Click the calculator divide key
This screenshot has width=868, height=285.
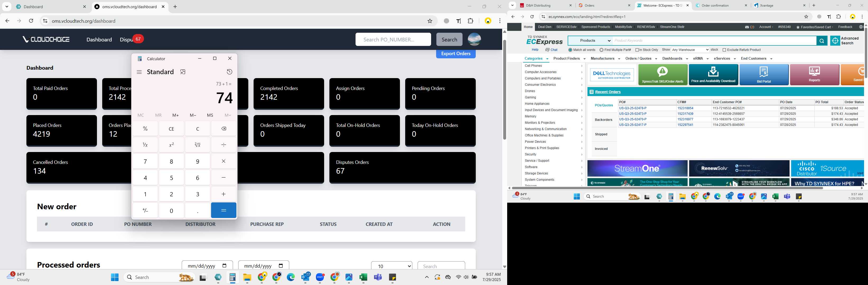[x=224, y=145]
